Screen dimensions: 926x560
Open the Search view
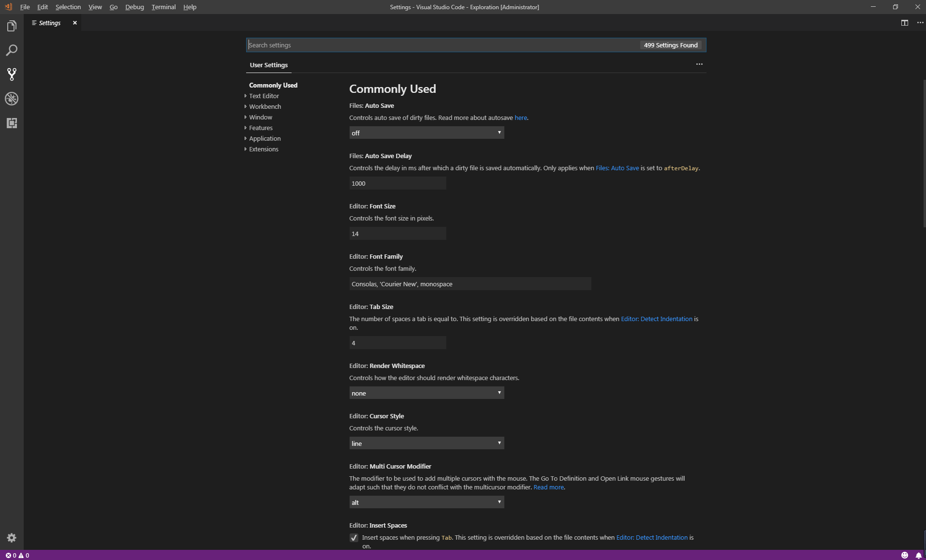click(x=12, y=50)
